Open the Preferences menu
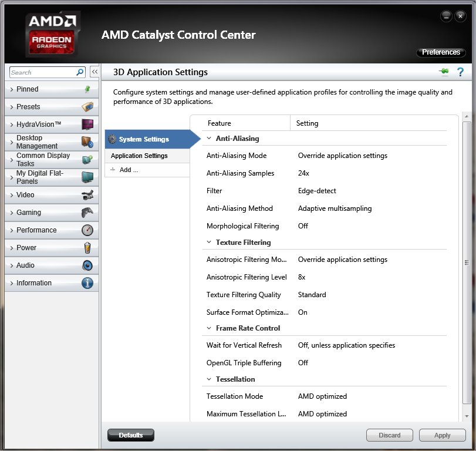 [x=441, y=52]
